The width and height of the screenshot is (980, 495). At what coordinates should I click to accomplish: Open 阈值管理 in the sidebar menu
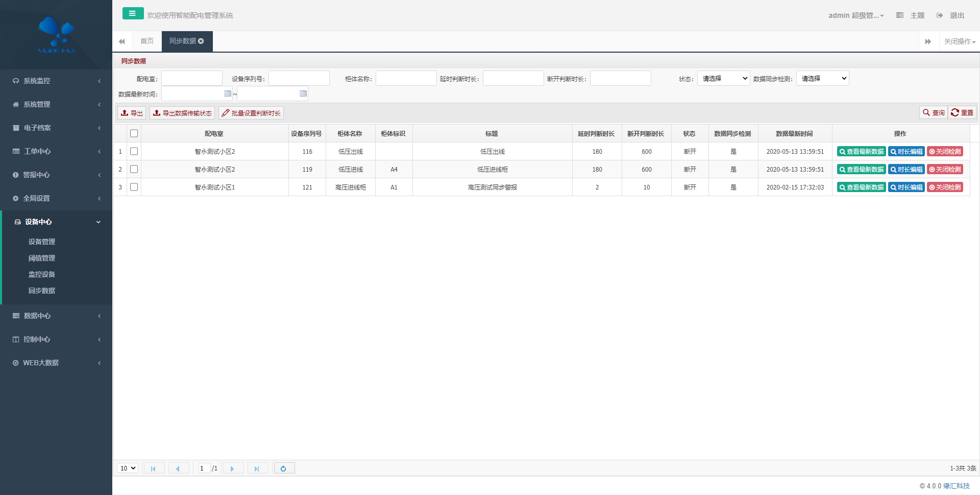point(42,258)
